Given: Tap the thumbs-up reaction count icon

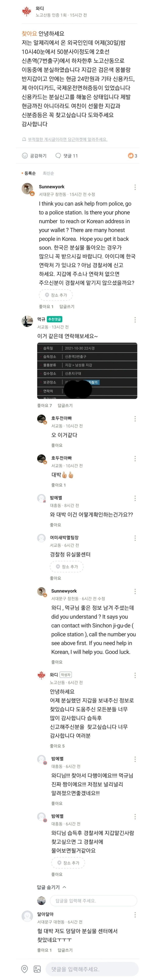Looking at the screenshot, I should [131, 156].
